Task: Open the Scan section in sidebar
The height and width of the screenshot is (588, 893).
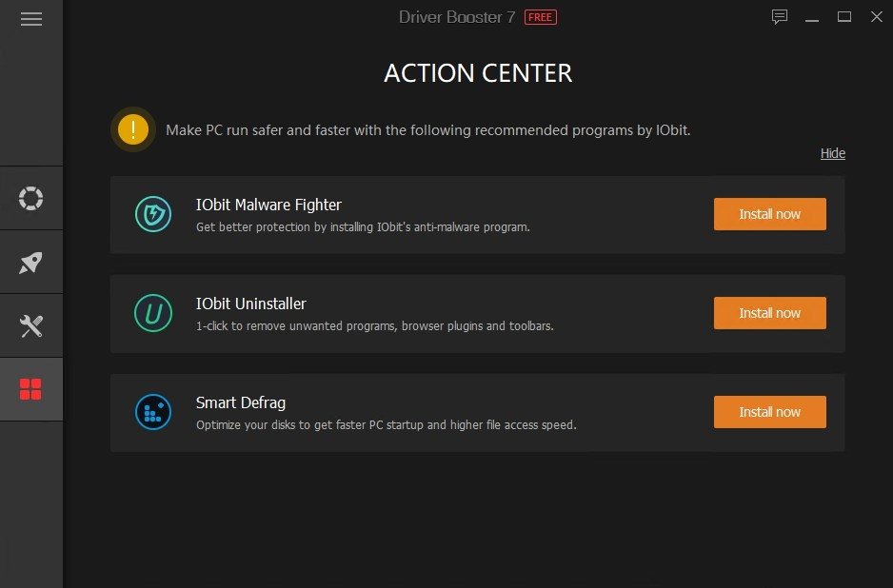Action: click(30, 199)
